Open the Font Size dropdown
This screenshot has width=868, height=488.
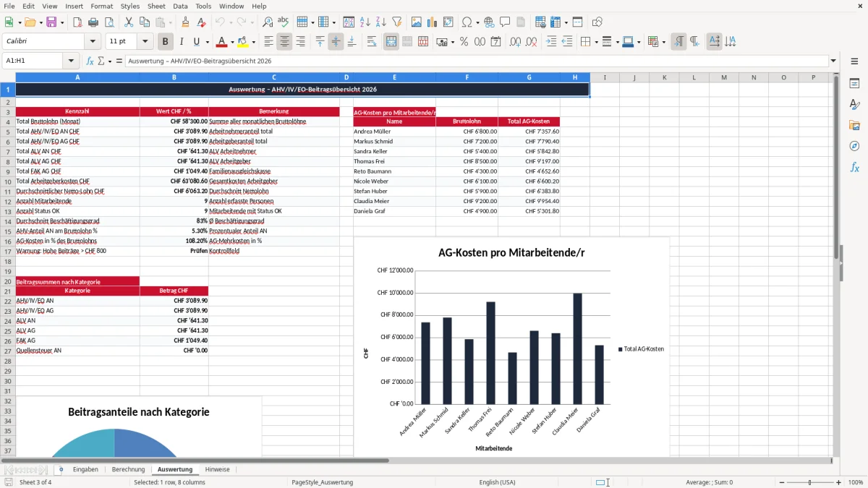145,42
